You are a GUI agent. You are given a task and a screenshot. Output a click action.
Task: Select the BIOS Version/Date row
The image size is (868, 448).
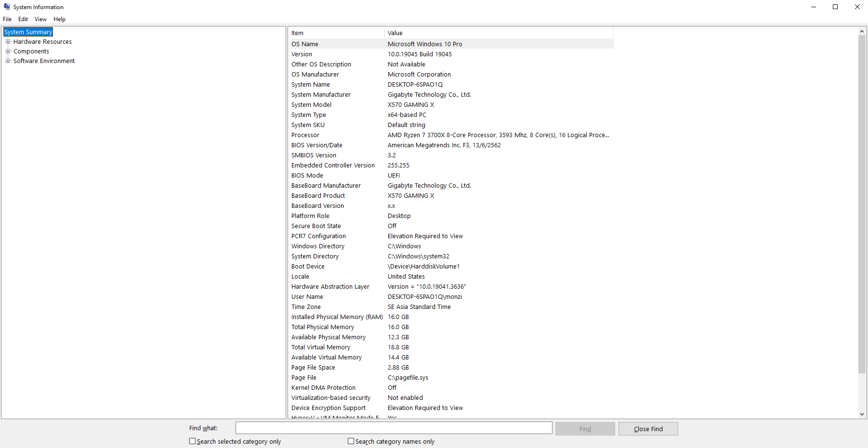pos(451,145)
